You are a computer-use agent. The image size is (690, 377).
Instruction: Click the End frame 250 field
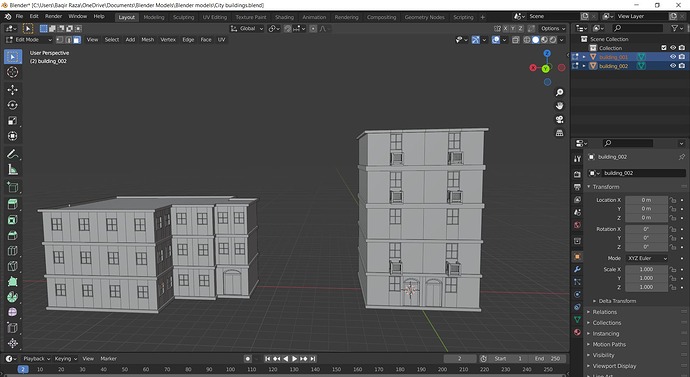(x=547, y=359)
